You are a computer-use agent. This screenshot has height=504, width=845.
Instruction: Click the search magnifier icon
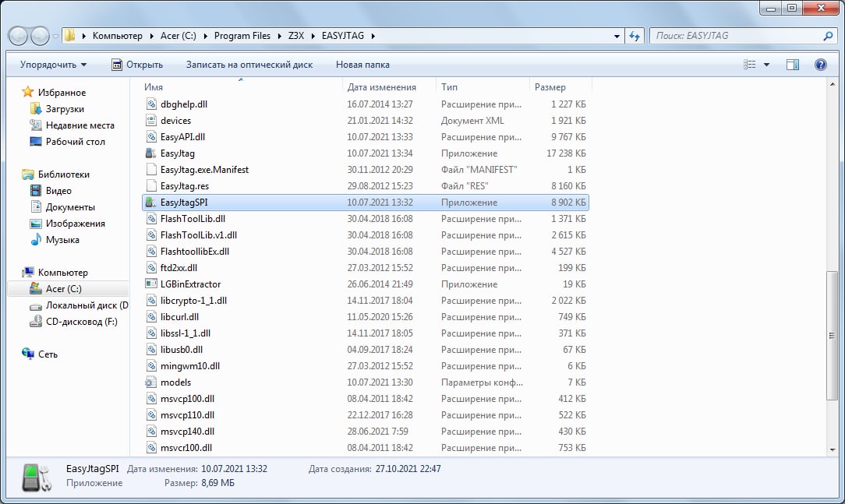coord(829,36)
